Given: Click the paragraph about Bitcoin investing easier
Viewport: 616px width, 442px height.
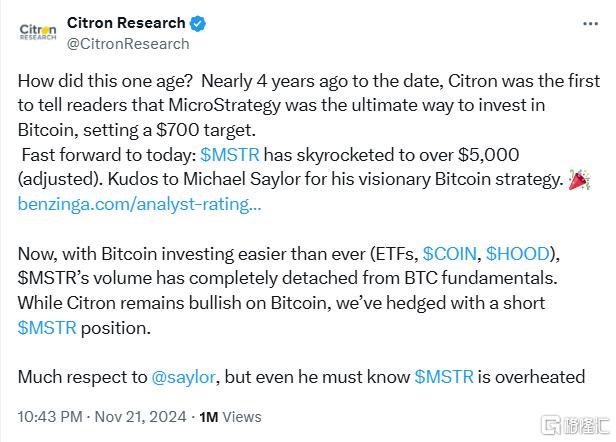Looking at the screenshot, I should pyautogui.click(x=289, y=291).
